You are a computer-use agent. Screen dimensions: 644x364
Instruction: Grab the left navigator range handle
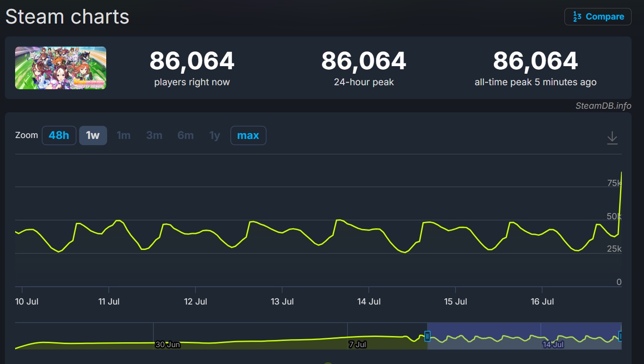pos(428,336)
